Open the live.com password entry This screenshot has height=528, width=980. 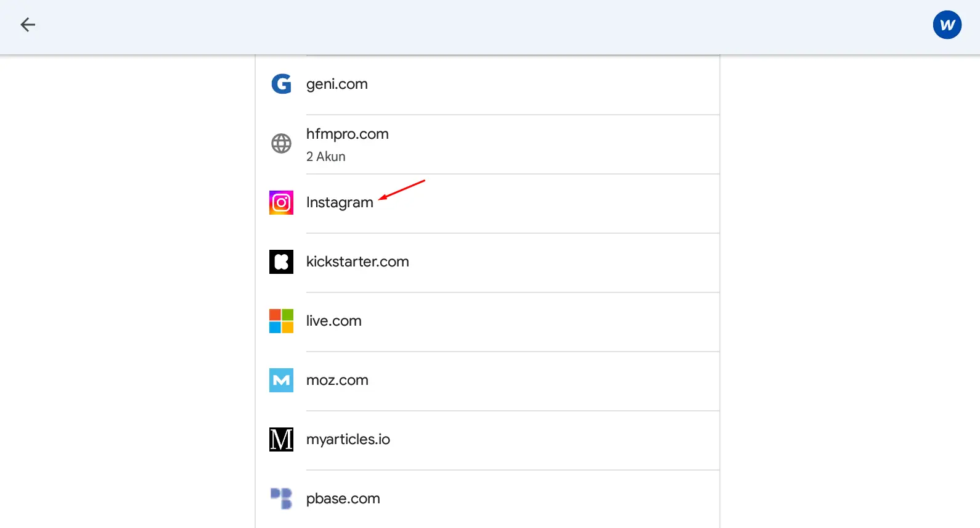(488, 322)
